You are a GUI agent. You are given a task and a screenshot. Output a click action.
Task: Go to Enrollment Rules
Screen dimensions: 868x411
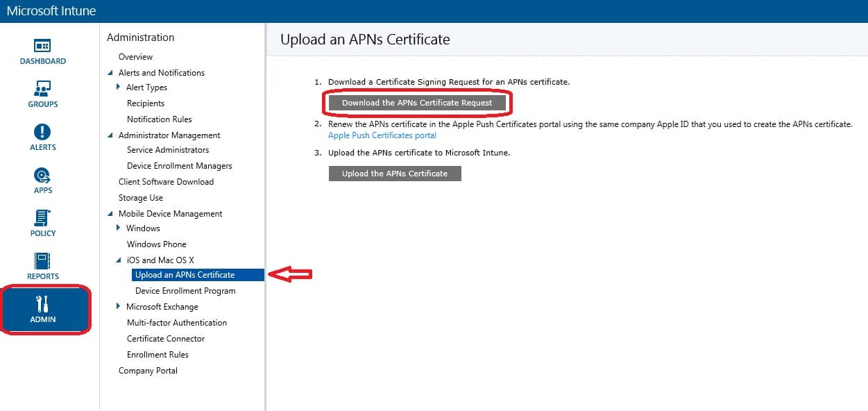(x=158, y=355)
